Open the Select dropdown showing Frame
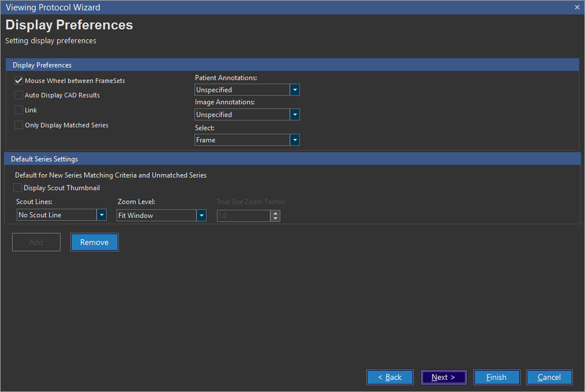 click(x=295, y=140)
